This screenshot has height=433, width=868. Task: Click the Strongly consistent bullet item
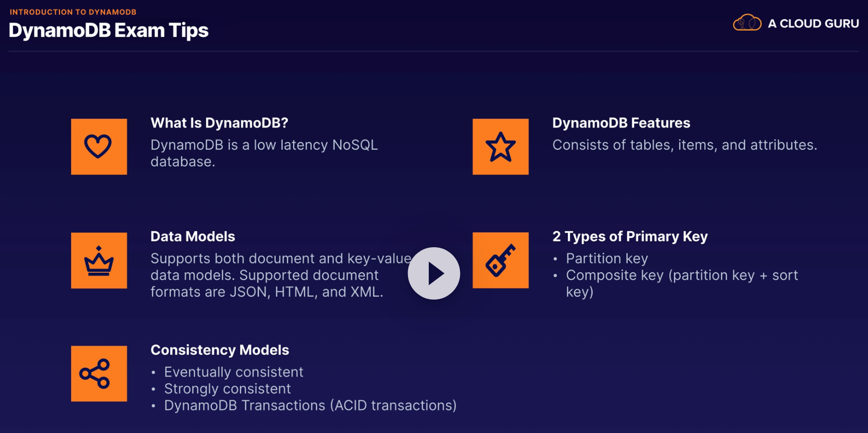pos(227,389)
